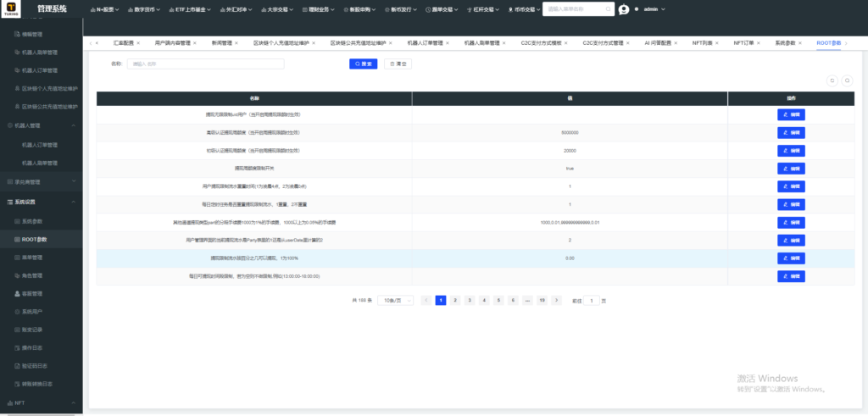Open 角色管理 in the sidebar
This screenshot has width=868, height=416.
click(x=31, y=275)
